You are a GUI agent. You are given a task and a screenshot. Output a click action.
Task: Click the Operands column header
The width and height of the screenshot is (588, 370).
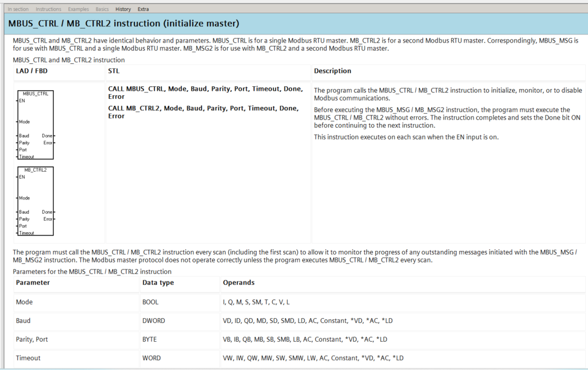point(239,283)
